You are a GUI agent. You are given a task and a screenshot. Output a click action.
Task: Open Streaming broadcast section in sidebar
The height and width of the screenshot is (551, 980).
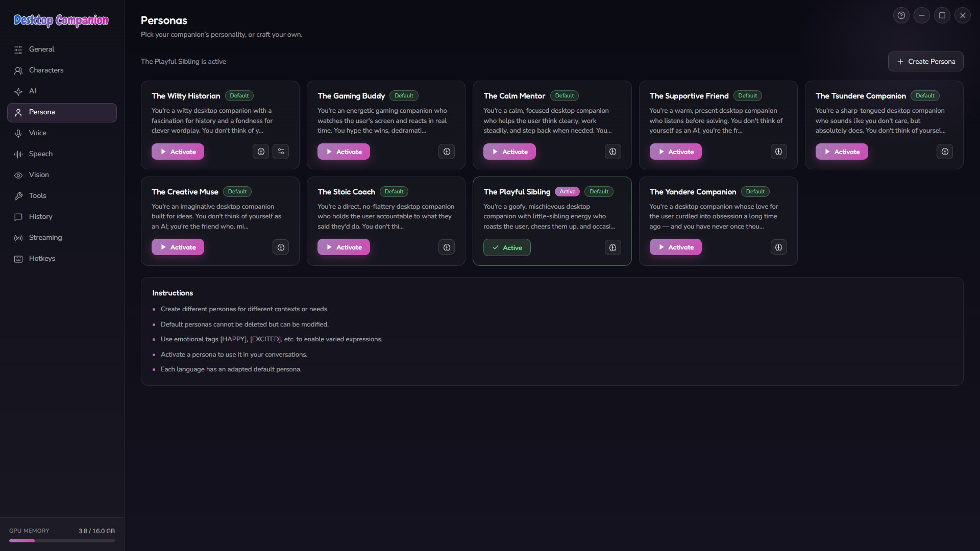(62, 238)
